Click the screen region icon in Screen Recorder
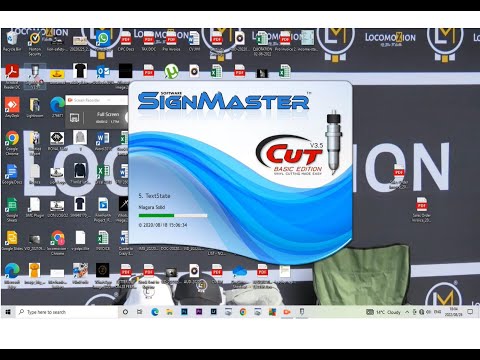Image resolution: width=480 pixels, height=360 pixels. 74,117
